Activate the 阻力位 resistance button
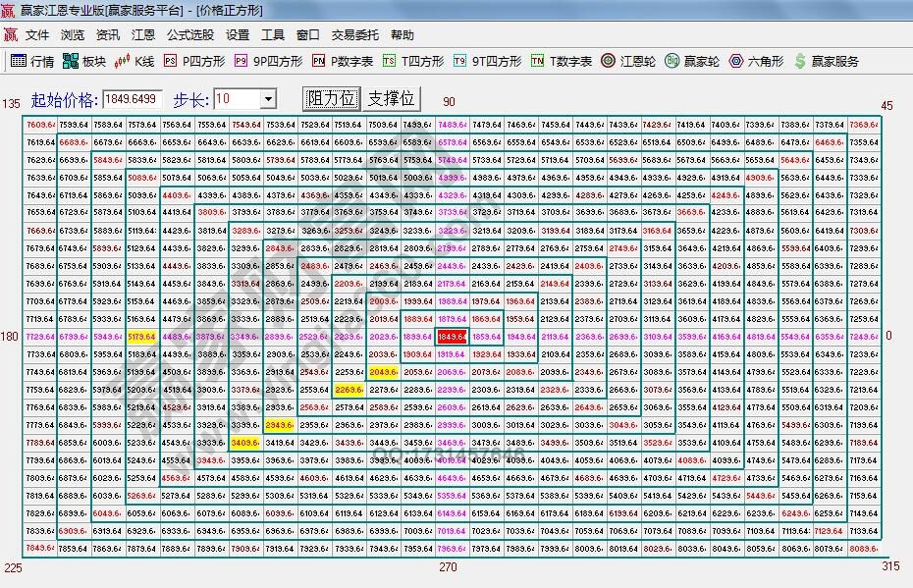Image resolution: width=913 pixels, height=588 pixels. coord(330,98)
